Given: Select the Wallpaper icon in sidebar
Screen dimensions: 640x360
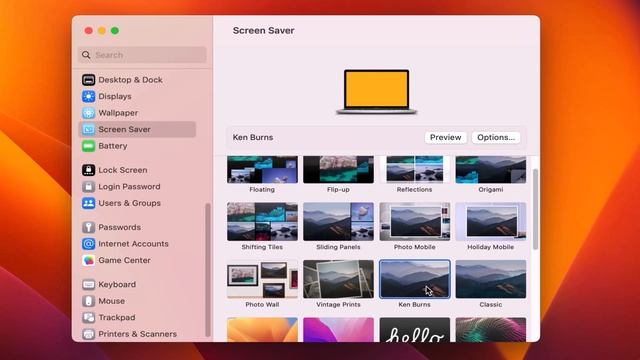Looking at the screenshot, I should tap(89, 113).
